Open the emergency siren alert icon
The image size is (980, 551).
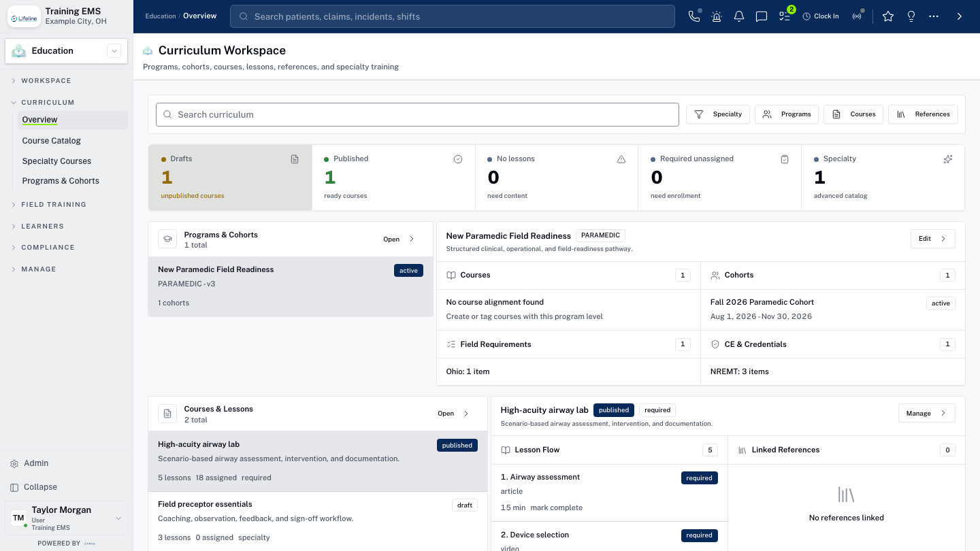[x=717, y=16]
